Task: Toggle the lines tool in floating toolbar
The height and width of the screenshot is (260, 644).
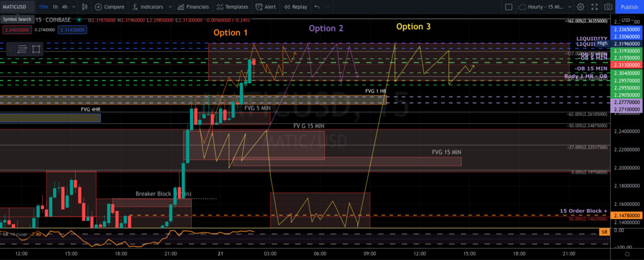Action: 22,48
